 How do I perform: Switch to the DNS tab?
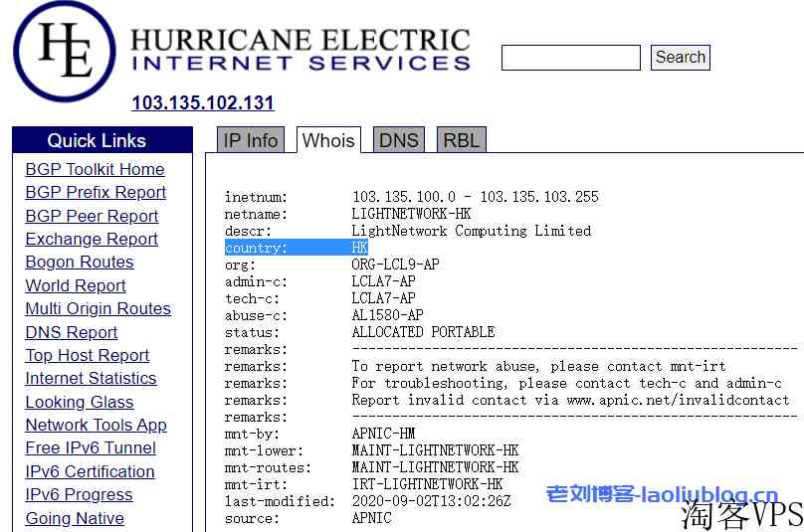(x=399, y=140)
